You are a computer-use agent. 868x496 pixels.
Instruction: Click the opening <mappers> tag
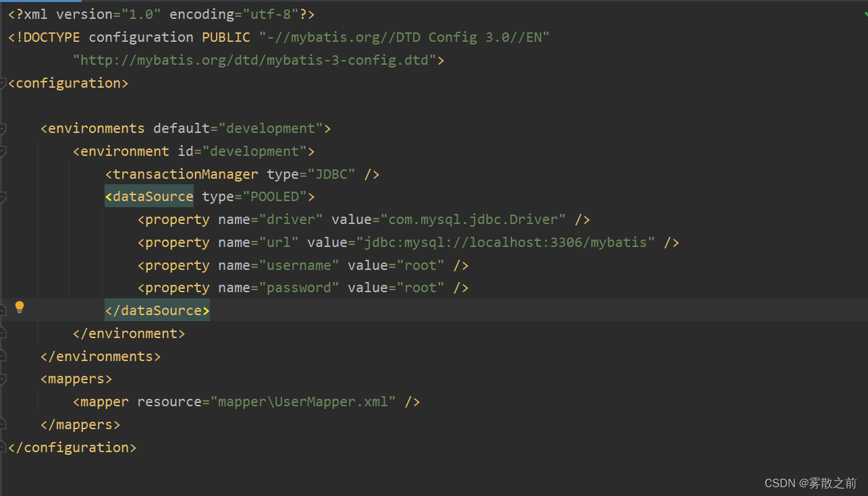click(76, 379)
